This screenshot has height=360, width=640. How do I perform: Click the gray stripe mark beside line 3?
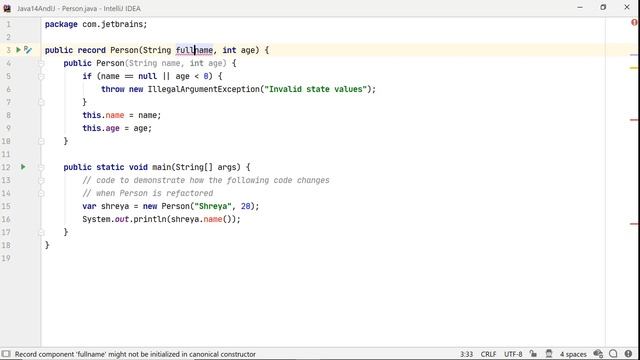pos(633,55)
